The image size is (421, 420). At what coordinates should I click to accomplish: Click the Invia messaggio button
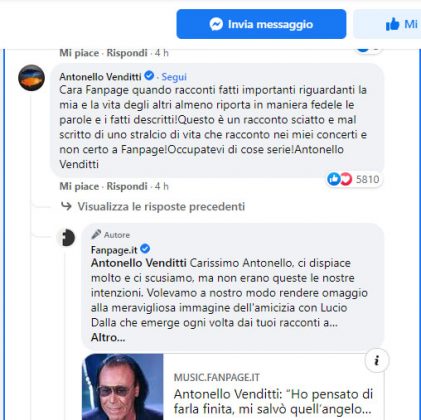261,24
